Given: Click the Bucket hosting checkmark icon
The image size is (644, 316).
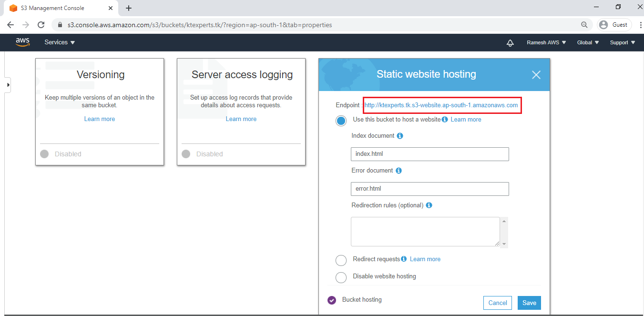Looking at the screenshot, I should click(332, 300).
